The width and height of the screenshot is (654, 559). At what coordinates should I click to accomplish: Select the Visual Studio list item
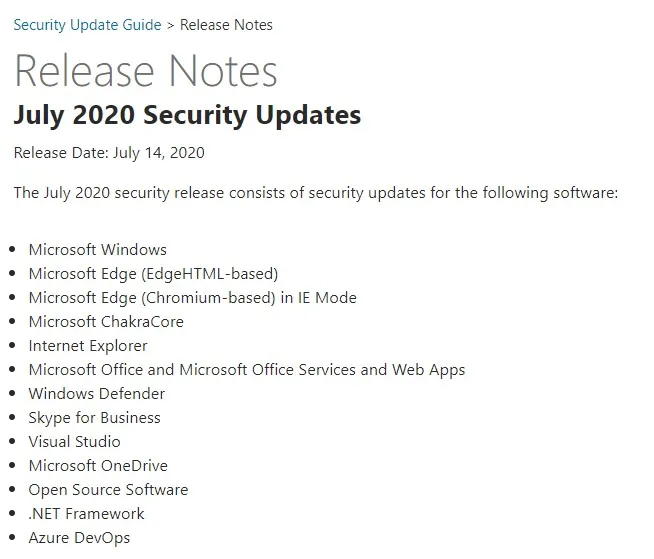(74, 442)
